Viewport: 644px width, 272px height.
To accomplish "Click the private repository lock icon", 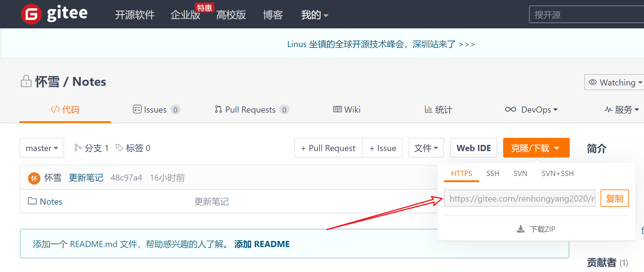I will 26,82.
